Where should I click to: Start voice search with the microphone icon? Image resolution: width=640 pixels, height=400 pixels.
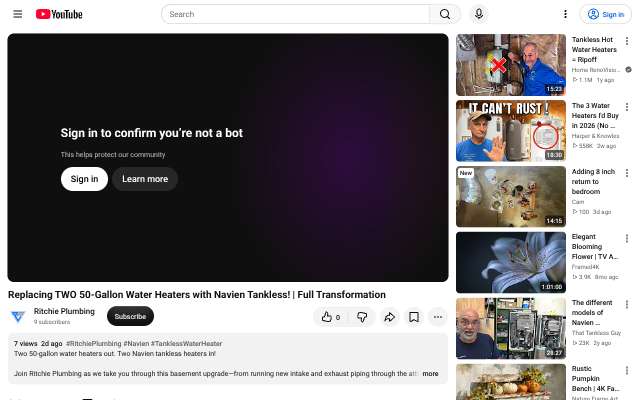pyautogui.click(x=479, y=14)
